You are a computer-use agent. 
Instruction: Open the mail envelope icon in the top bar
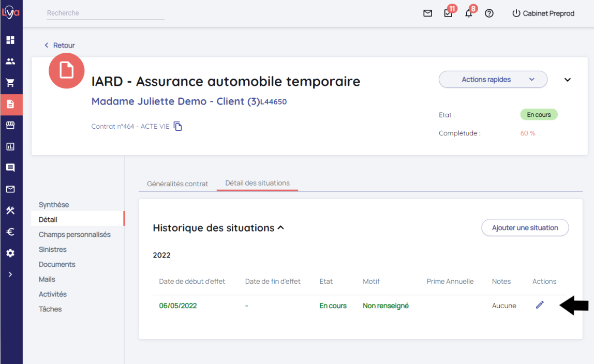click(427, 13)
